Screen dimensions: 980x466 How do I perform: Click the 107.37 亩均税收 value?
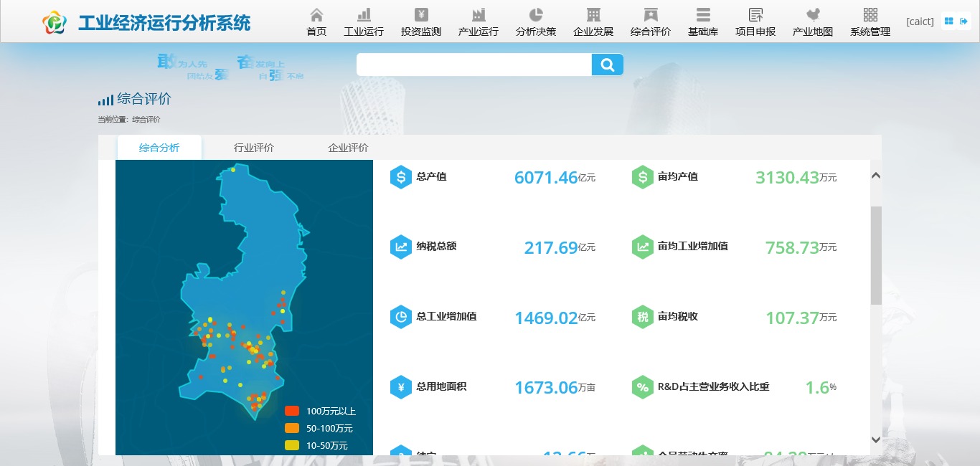click(x=792, y=318)
